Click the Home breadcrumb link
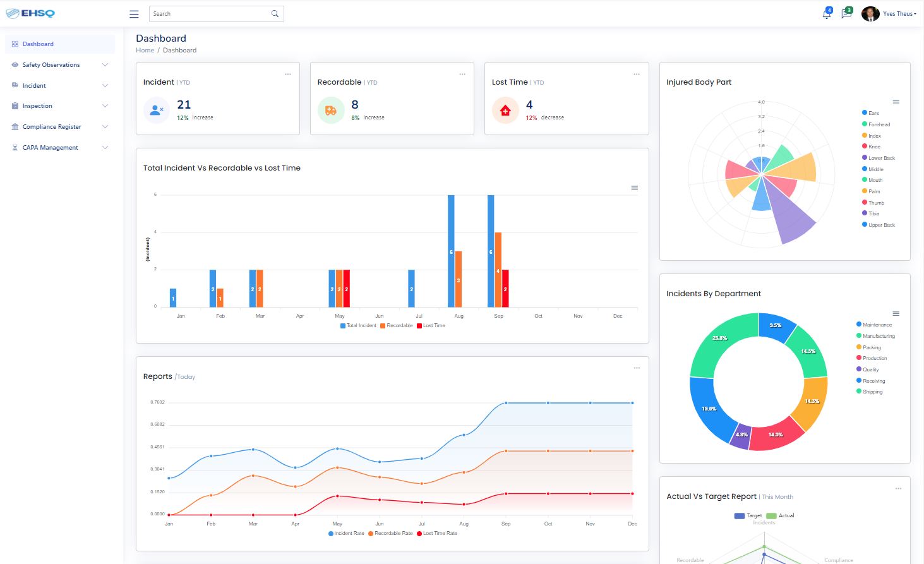Viewport: 924px width, 564px height. click(145, 51)
